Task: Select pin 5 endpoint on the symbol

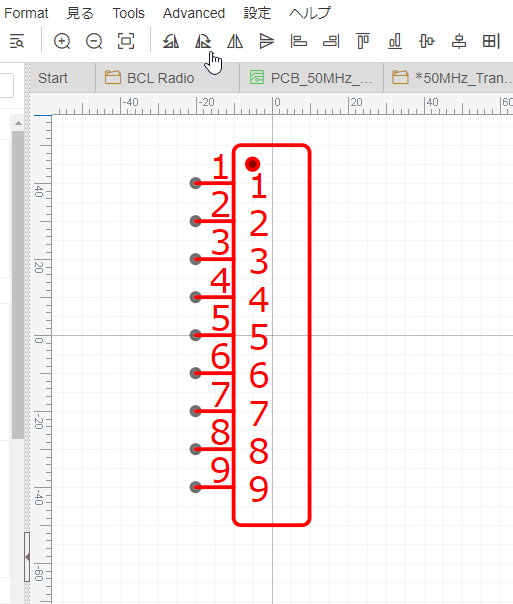Action: (196, 335)
